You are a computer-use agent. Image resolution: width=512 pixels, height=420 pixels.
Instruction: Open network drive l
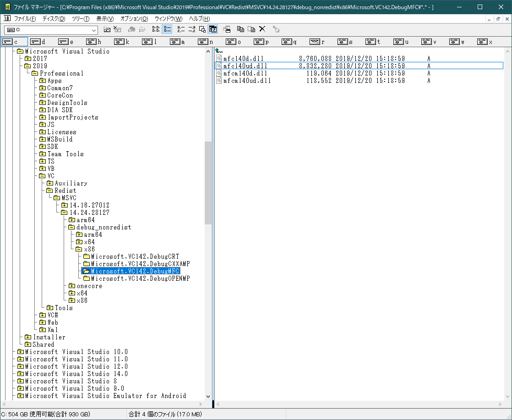click(147, 42)
